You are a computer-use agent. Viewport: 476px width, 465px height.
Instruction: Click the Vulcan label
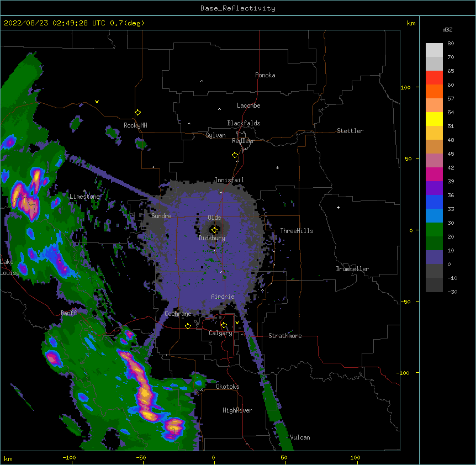point(300,437)
